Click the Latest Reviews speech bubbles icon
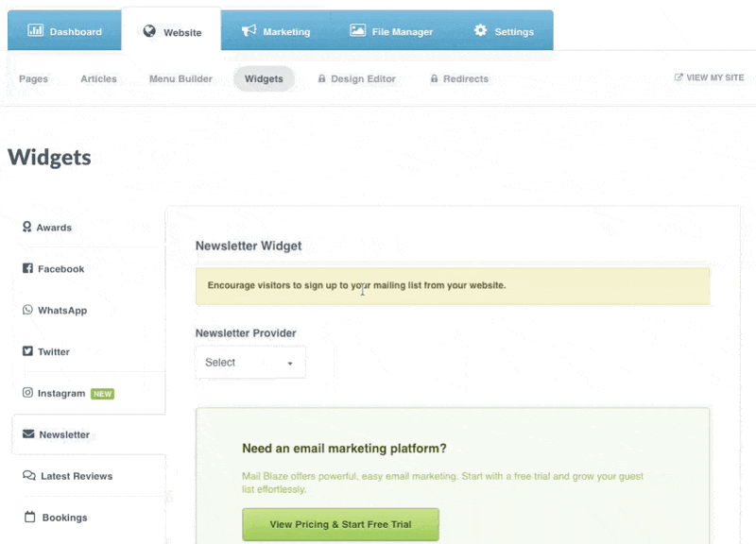The width and height of the screenshot is (756, 544). pos(29,476)
